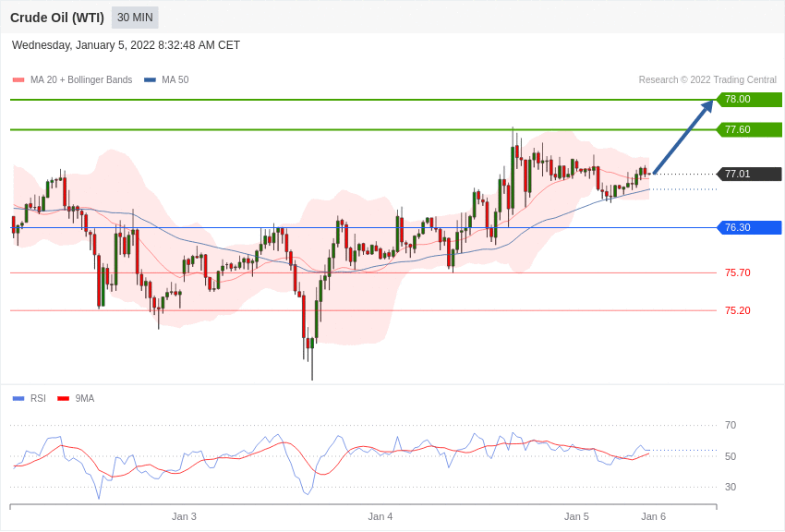Viewport: 785px width, 532px height.
Task: Select the 9MA legend label
Action: [85, 398]
